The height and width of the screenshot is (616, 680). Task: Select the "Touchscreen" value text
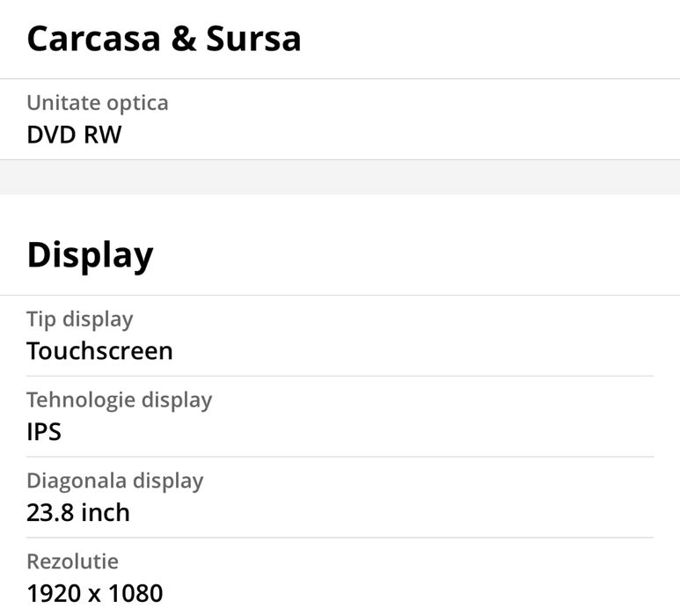[99, 351]
